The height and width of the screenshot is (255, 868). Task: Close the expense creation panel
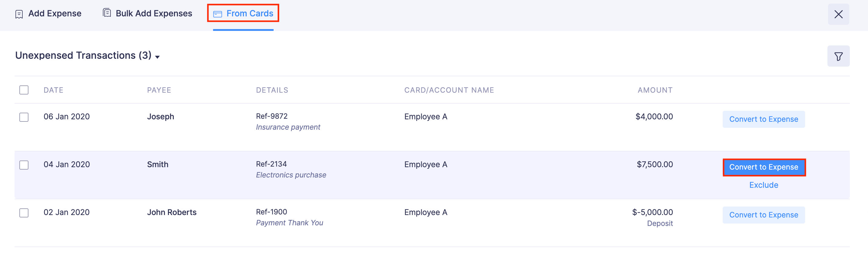839,14
